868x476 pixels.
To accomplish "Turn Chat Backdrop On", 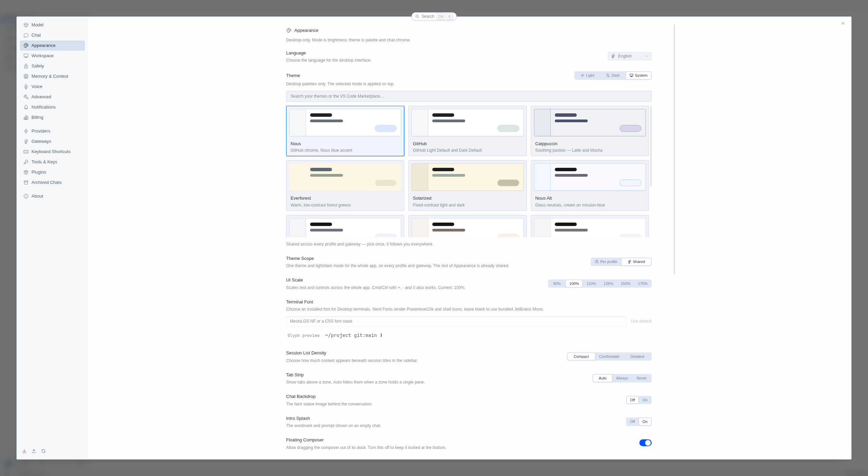I will pyautogui.click(x=645, y=400).
